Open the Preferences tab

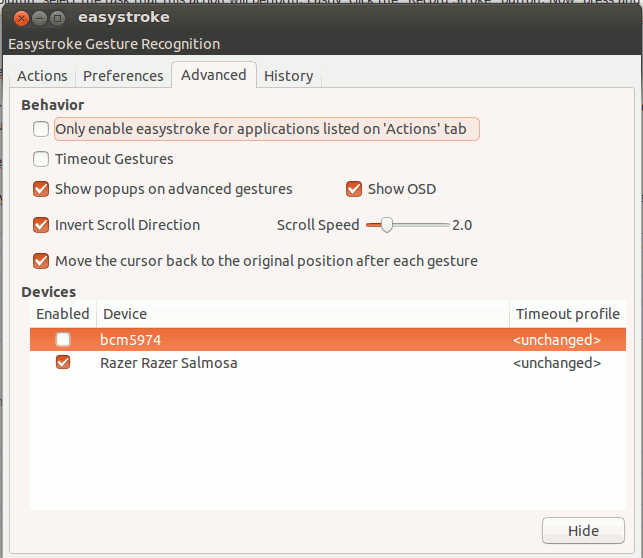(123, 76)
